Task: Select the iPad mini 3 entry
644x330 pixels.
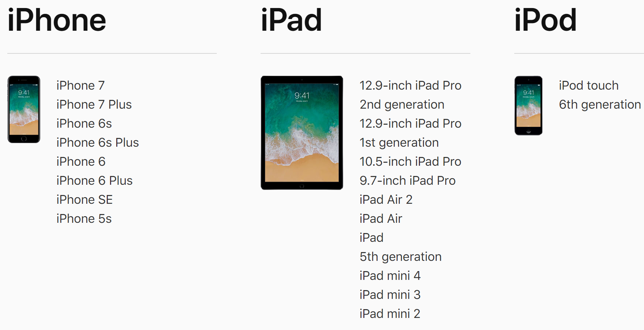Action: [x=390, y=295]
